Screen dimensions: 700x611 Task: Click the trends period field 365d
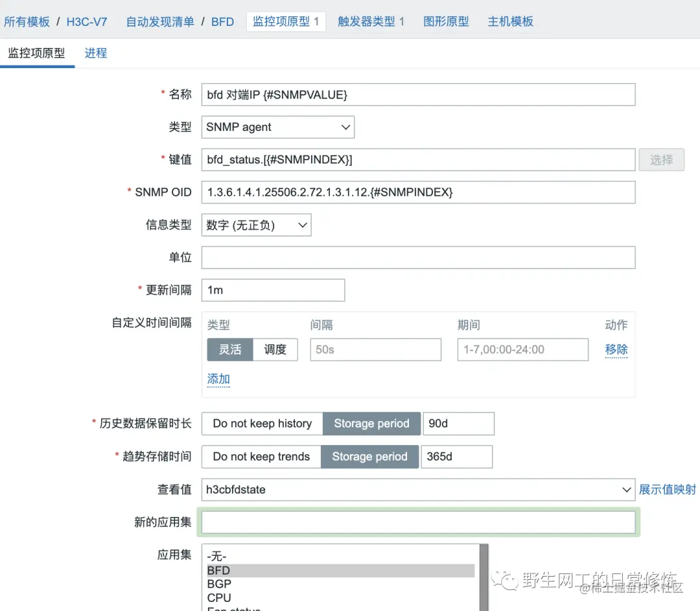pos(457,457)
